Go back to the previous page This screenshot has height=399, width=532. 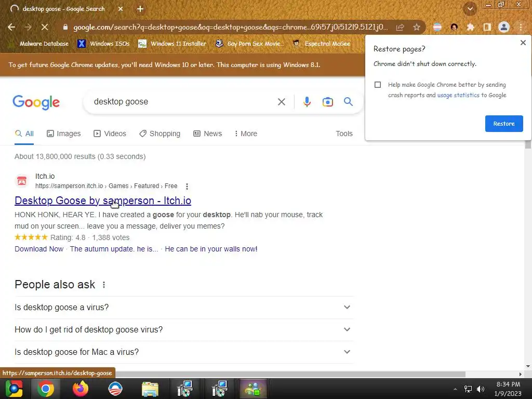11,27
